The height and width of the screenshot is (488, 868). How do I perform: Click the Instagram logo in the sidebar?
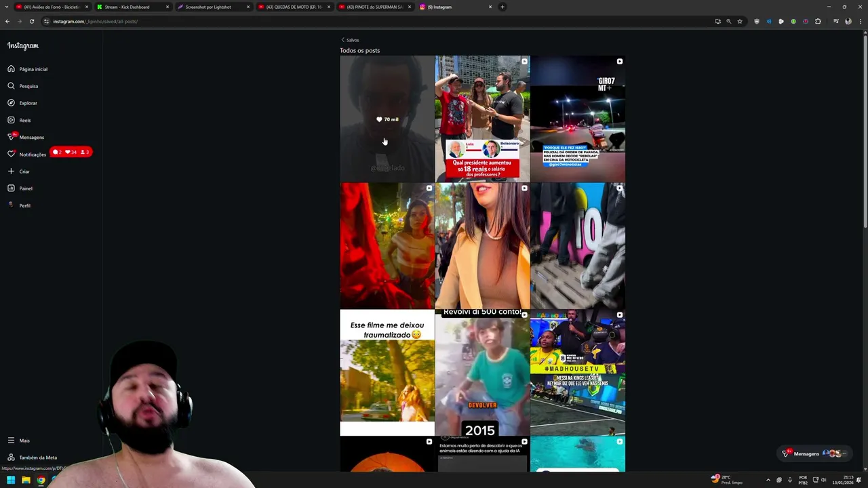(23, 45)
